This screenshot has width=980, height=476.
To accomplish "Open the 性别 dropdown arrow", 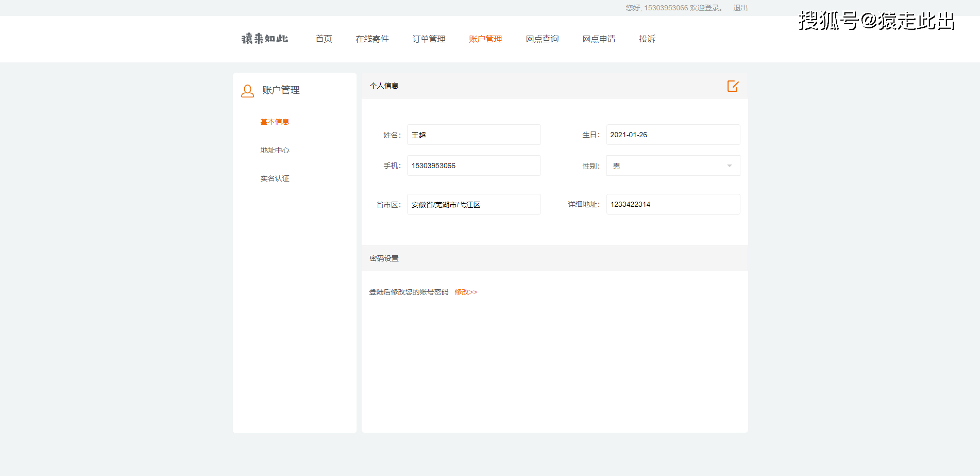I will tap(729, 166).
